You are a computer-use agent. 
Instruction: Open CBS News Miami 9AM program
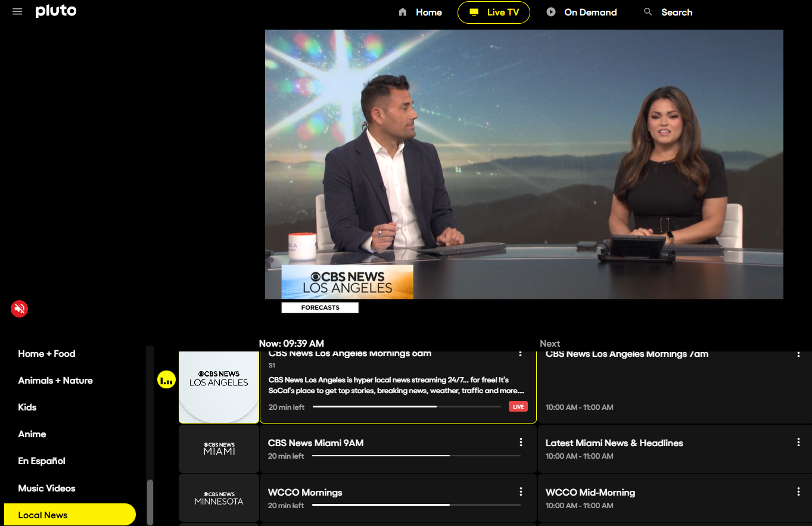[398, 449]
